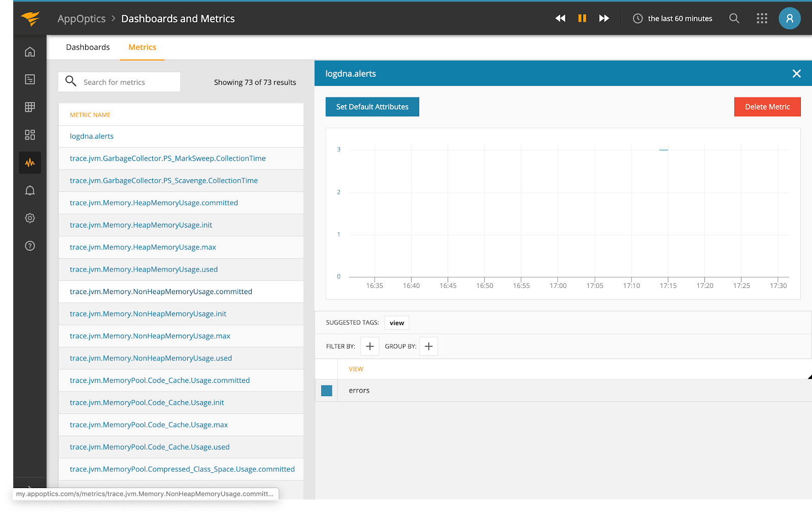
Task: Sort by the VIEW column header
Action: 356,369
